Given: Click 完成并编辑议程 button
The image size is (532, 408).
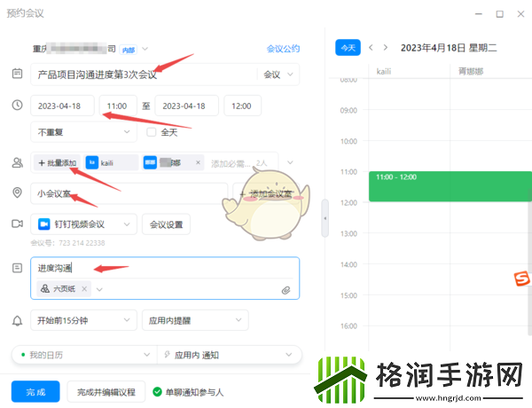Looking at the screenshot, I should pyautogui.click(x=106, y=392).
